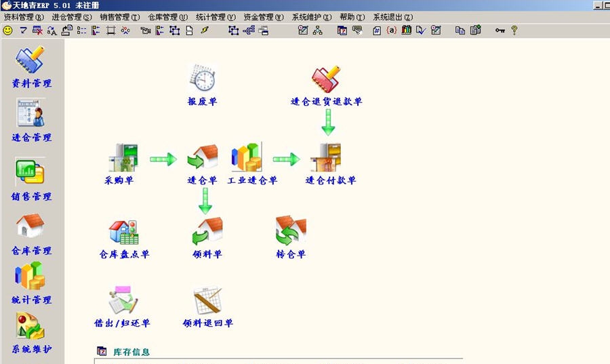Open the 统计管理(V) menu
Screen dimensions: 610x364
click(x=216, y=17)
